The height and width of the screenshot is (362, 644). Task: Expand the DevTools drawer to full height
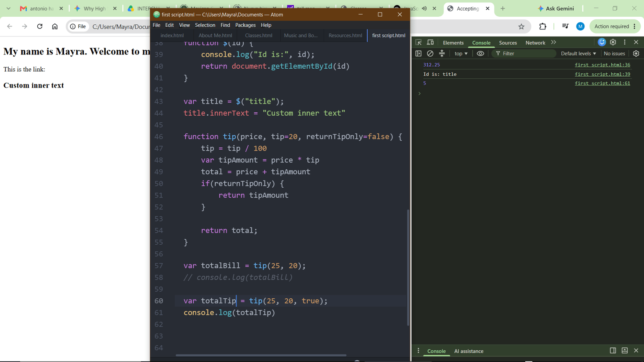(x=625, y=351)
